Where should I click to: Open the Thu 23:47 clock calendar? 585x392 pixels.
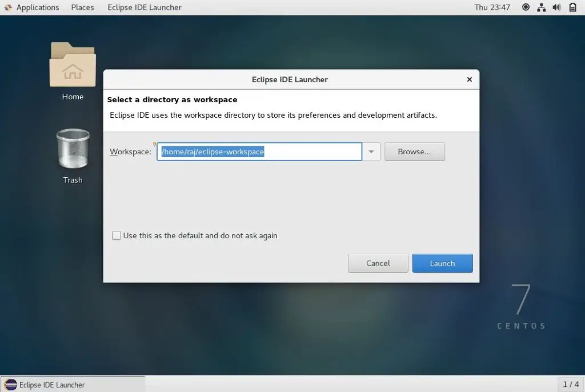(x=492, y=7)
